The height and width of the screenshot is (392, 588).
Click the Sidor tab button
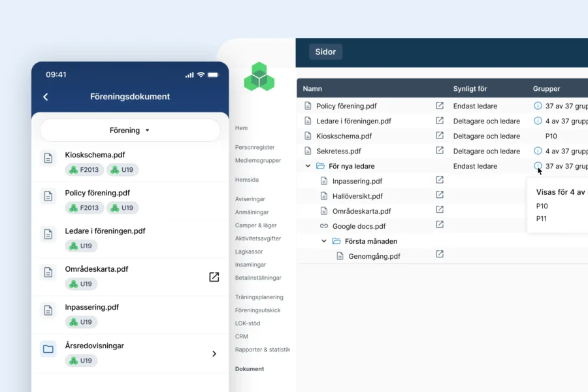point(325,52)
